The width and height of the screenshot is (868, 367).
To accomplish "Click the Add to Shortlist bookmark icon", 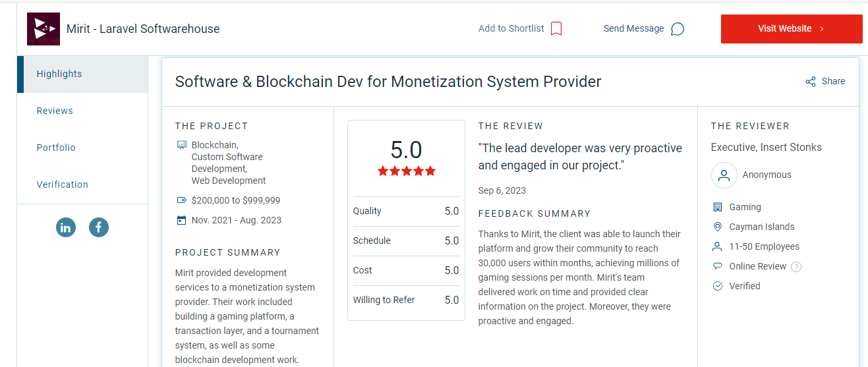I will [x=556, y=28].
